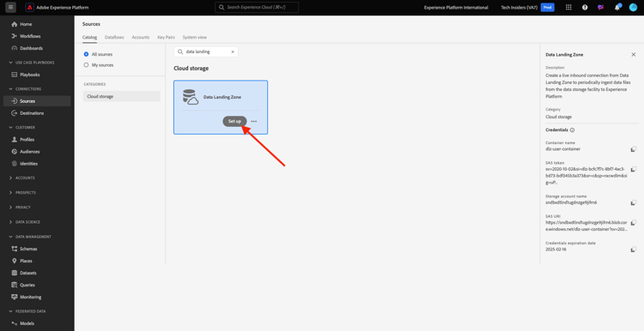The width and height of the screenshot is (644, 331).
Task: Open Data Landing Zone more options ellipsis
Action: pyautogui.click(x=254, y=122)
